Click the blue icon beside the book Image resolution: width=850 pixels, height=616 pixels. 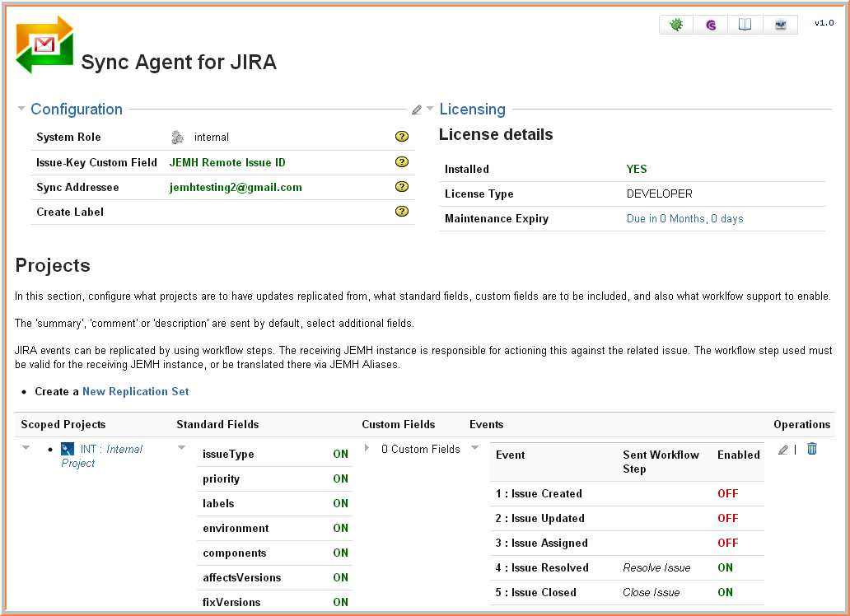(x=781, y=25)
